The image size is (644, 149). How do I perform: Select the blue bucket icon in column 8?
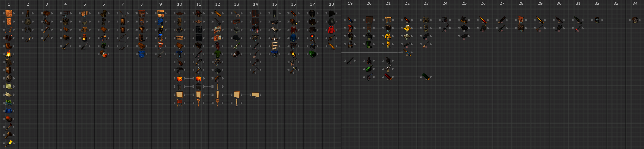(141, 54)
